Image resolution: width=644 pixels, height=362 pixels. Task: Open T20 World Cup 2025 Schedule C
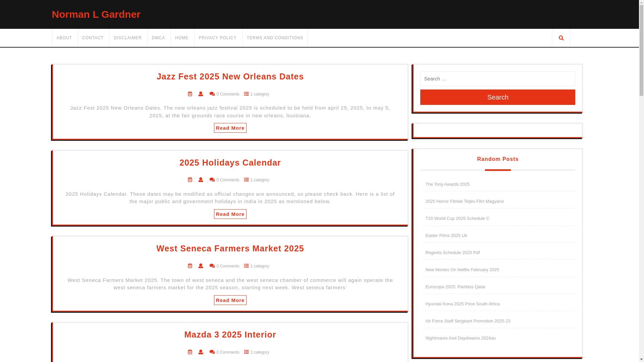458,219
